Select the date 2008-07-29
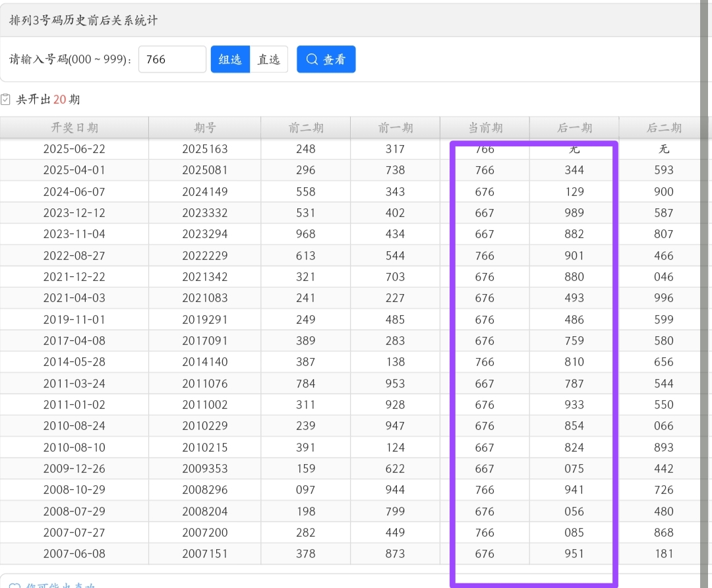Image resolution: width=712 pixels, height=588 pixels. (x=74, y=512)
